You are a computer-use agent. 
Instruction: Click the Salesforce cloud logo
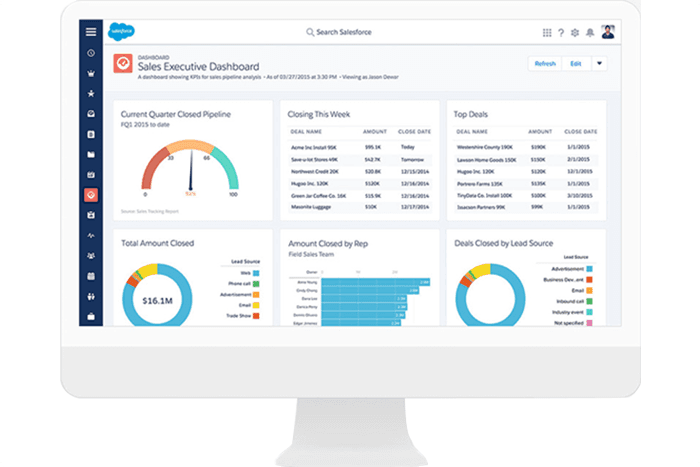pos(121,32)
